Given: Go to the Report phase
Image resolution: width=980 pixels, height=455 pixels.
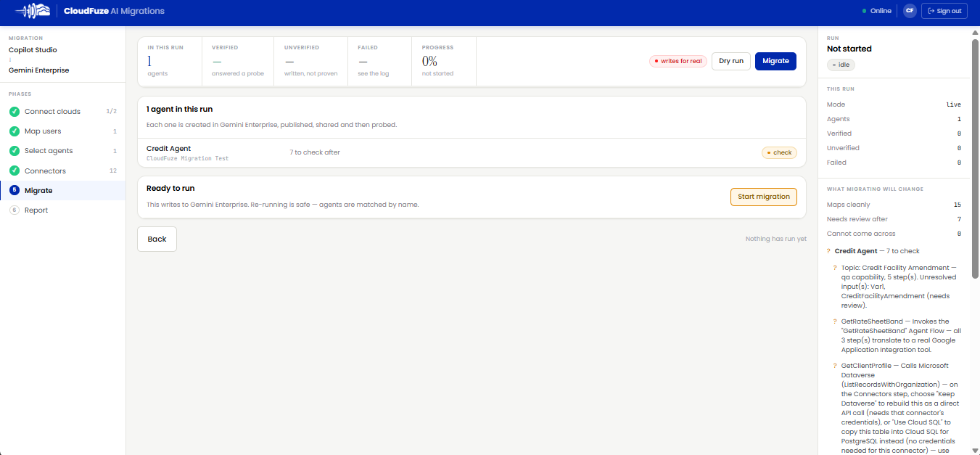Looking at the screenshot, I should coord(63,210).
